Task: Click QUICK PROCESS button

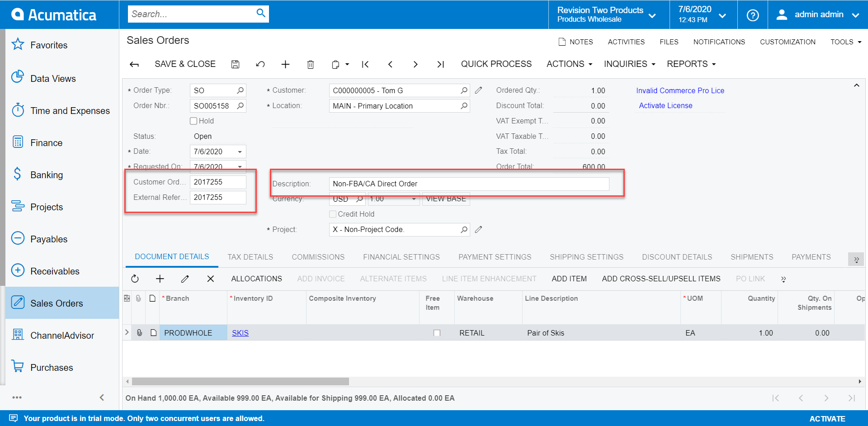Action: [496, 64]
